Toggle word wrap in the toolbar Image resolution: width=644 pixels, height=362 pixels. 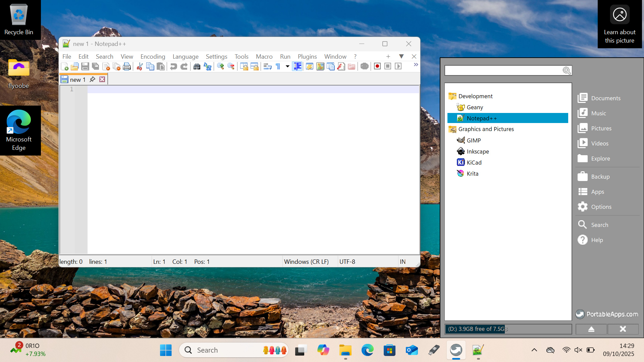267,66
